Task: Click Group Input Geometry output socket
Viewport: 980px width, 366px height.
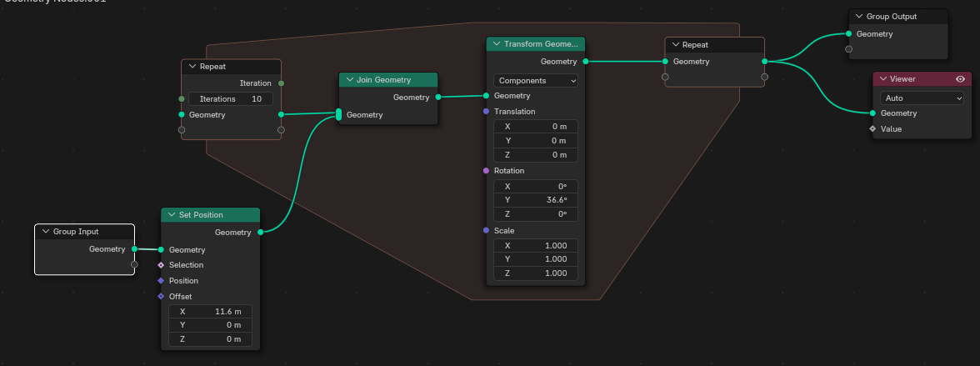Action: coord(134,249)
